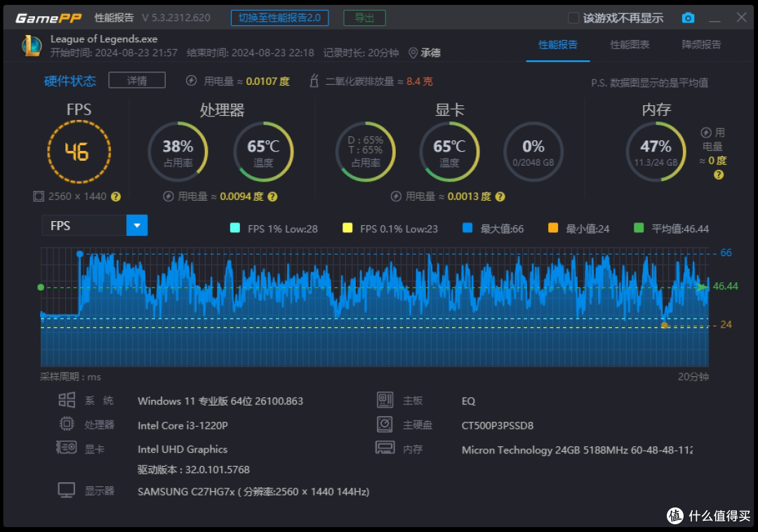Screen dimensions: 758x532
Task: Click the total power value 0.0107 度
Action: (268, 81)
